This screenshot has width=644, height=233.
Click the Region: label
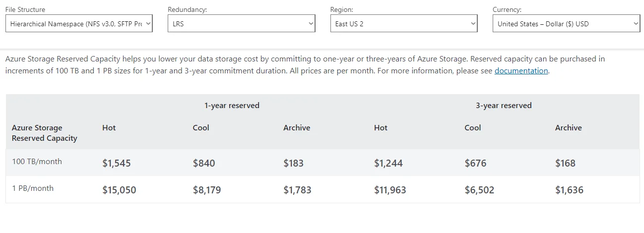tap(342, 9)
